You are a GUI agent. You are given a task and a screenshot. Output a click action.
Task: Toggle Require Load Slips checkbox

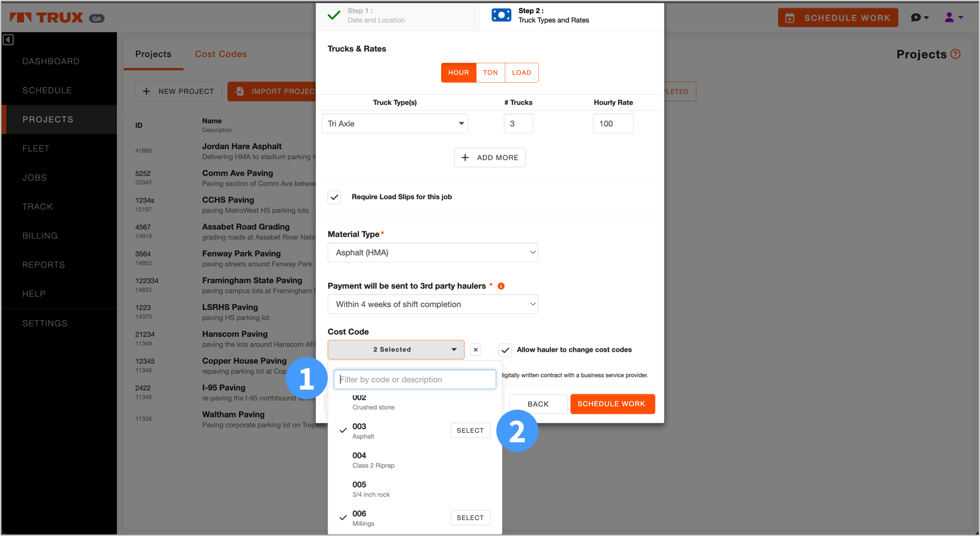(x=335, y=197)
